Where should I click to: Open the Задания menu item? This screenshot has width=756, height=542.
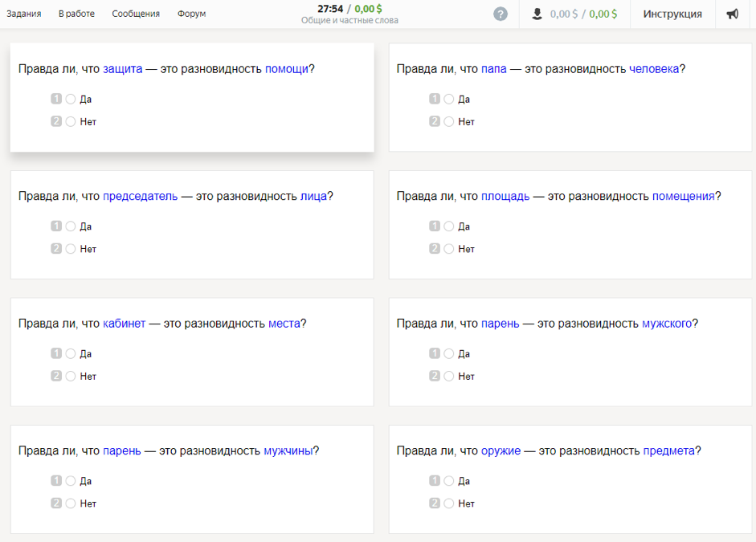point(24,14)
